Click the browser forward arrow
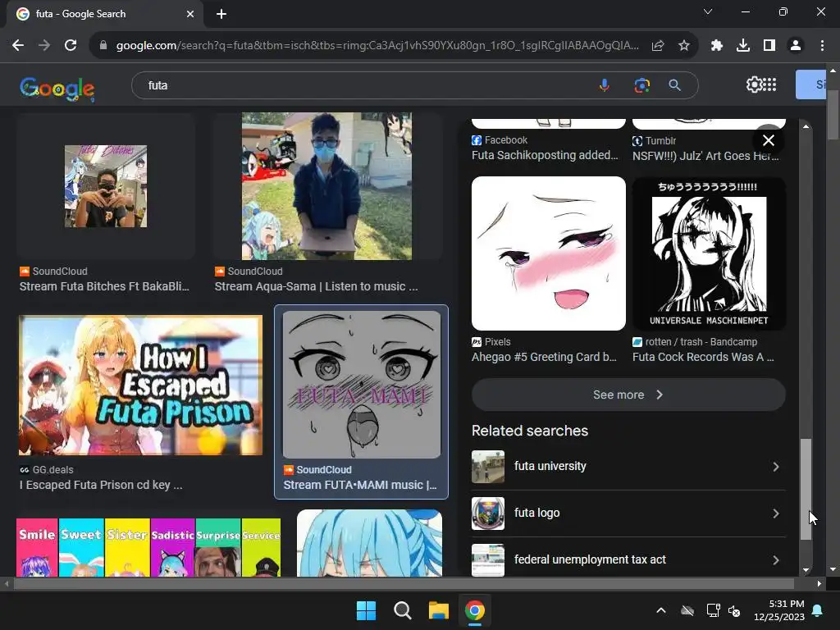The height and width of the screenshot is (630, 840). (x=44, y=46)
